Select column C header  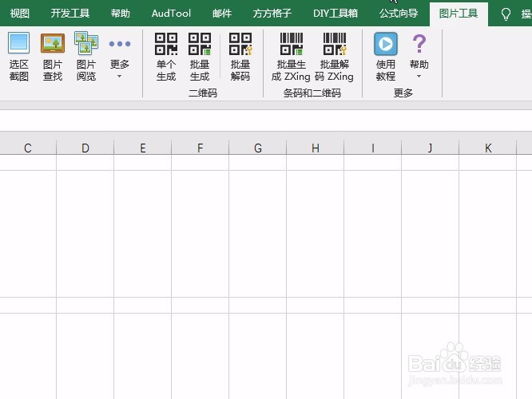[x=28, y=148]
